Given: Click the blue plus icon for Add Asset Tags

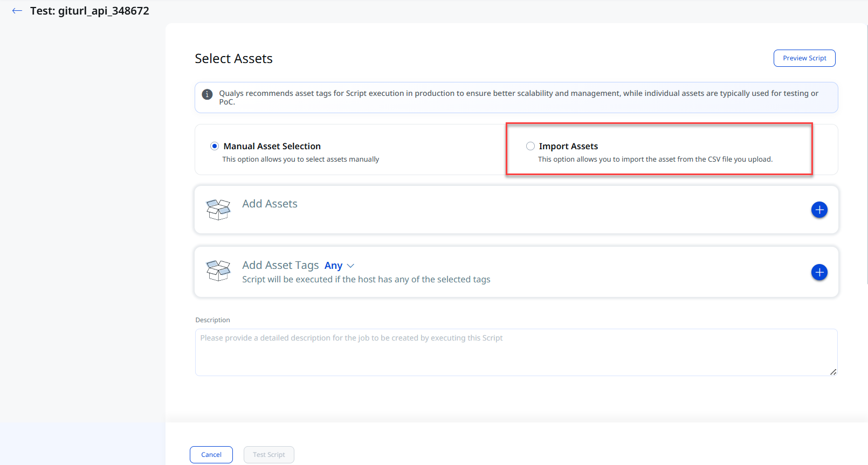Looking at the screenshot, I should point(819,272).
